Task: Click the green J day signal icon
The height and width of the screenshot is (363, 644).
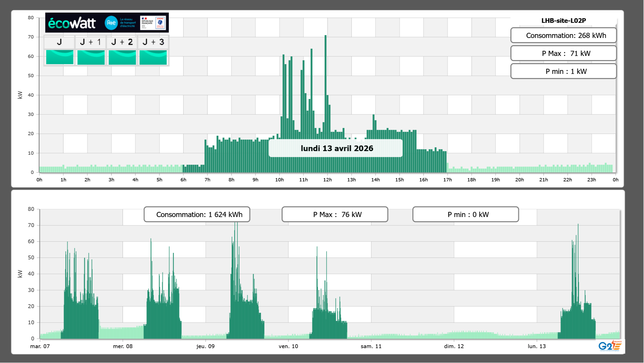Action: (60, 57)
